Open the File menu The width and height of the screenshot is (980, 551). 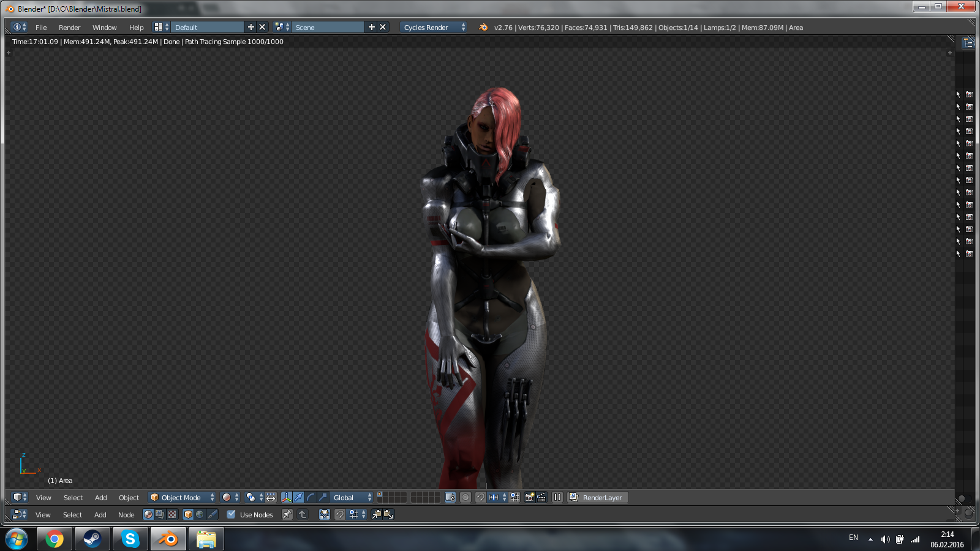tap(41, 27)
